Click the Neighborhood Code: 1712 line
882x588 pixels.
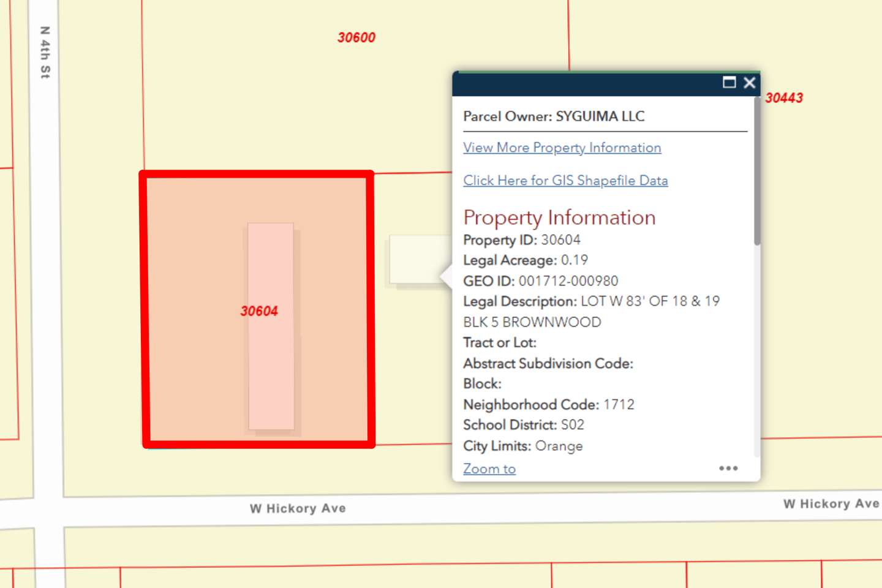click(549, 405)
